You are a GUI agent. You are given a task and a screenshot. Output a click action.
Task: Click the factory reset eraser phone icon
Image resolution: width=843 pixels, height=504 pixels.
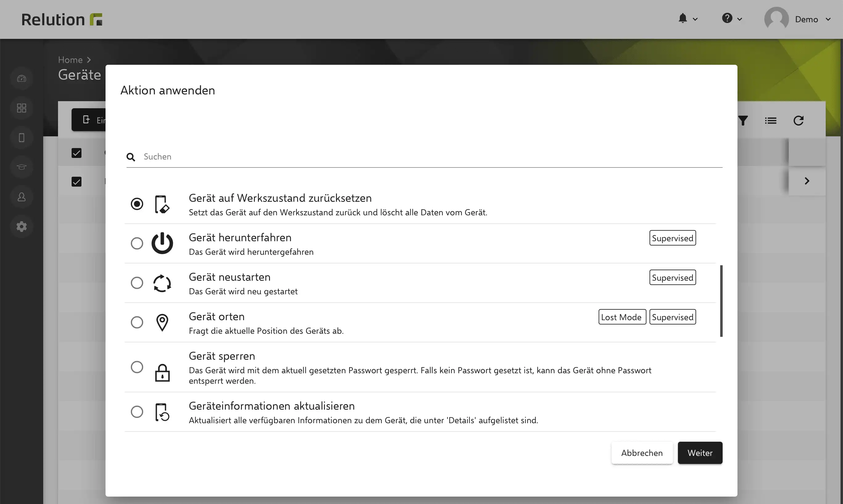162,204
